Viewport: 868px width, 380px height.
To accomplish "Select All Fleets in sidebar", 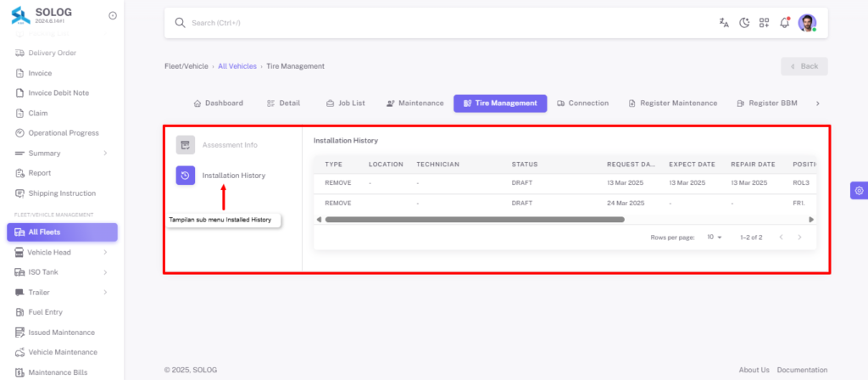I will point(62,232).
